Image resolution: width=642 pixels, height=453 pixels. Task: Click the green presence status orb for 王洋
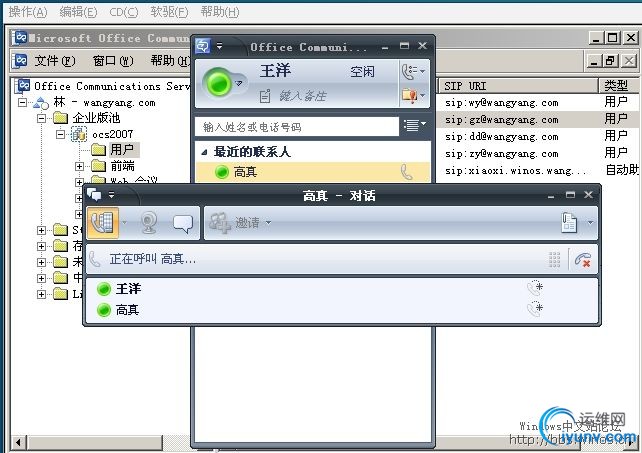click(x=218, y=83)
